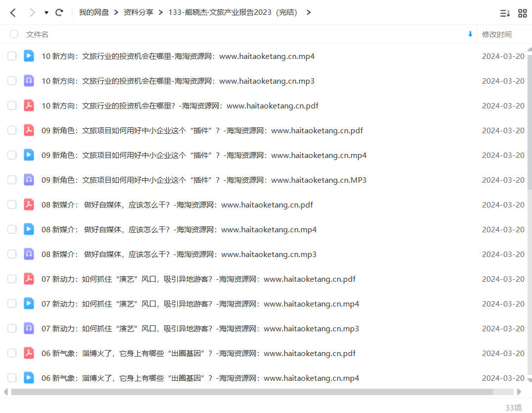
Task: Check the 07 新动力 pdf file checkbox
Action: click(x=12, y=279)
